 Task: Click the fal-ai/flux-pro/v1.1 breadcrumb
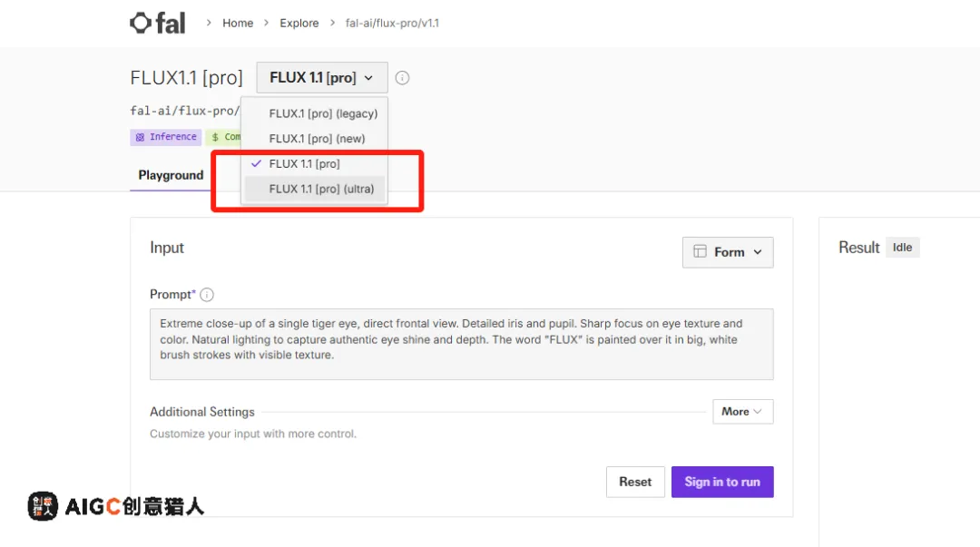(392, 23)
